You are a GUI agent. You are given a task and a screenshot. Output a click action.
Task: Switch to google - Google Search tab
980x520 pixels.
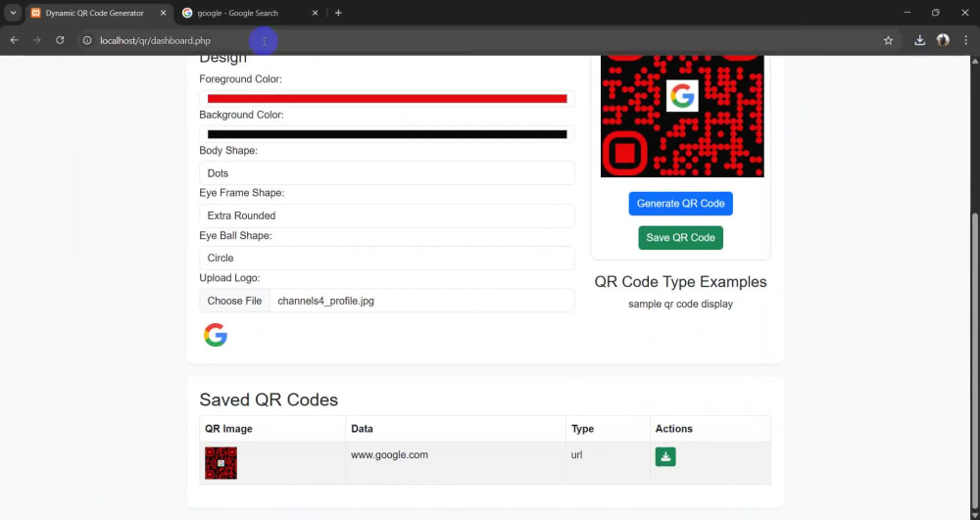(237, 13)
